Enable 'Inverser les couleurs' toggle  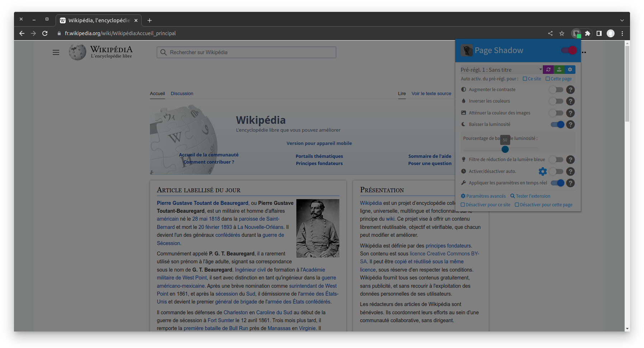pyautogui.click(x=556, y=101)
